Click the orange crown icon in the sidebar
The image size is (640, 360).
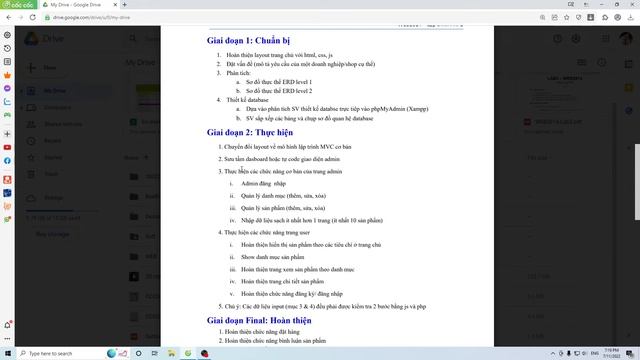coord(7,75)
